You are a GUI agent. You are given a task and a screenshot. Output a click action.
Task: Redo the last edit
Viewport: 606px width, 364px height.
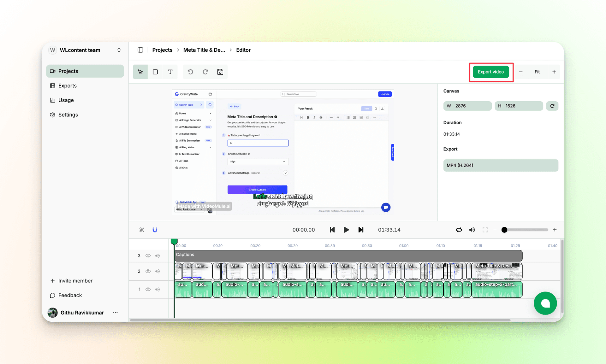pos(205,72)
